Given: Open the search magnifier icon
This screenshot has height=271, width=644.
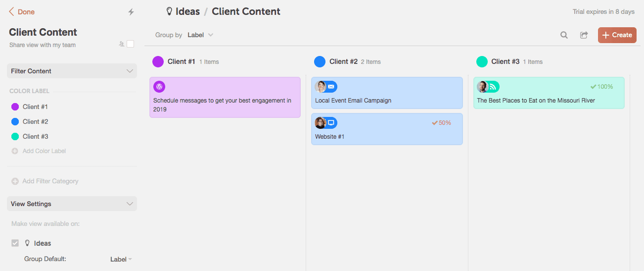Looking at the screenshot, I should pos(564,35).
